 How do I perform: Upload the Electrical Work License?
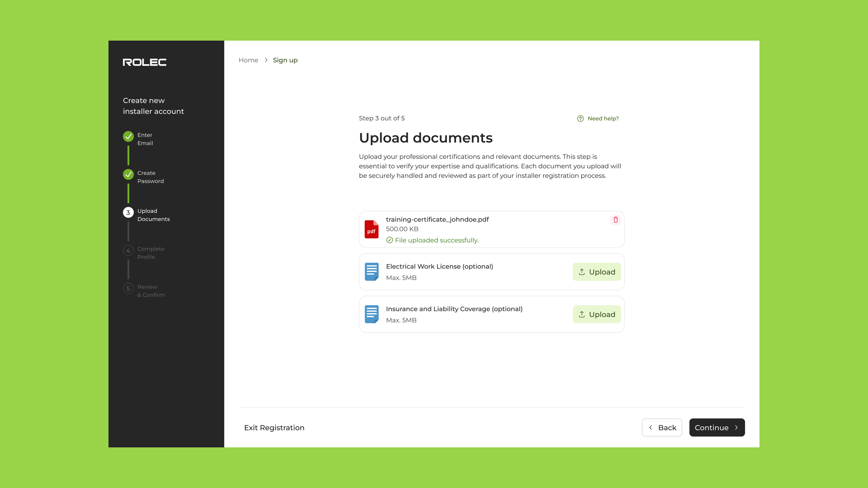[x=596, y=272]
